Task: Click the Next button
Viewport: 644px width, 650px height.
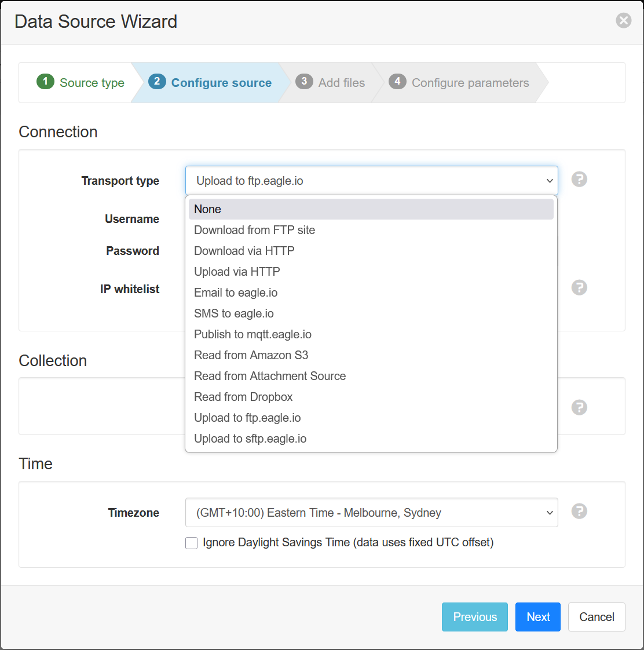Action: [537, 617]
